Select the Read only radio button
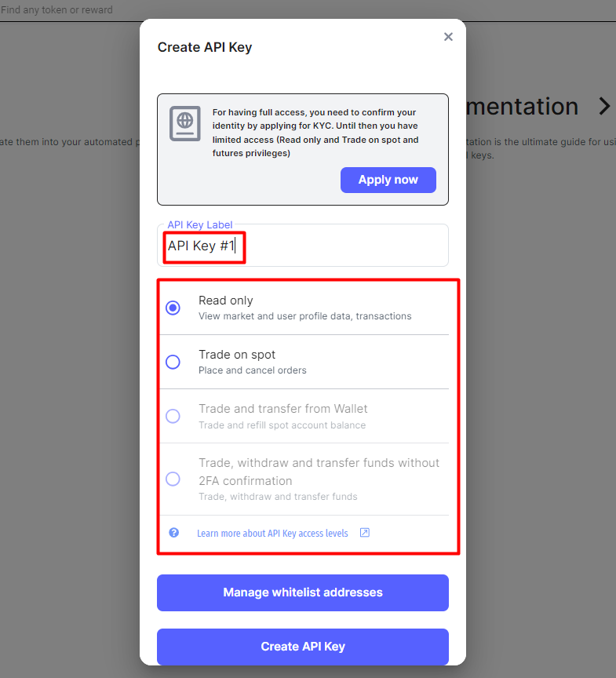The height and width of the screenshot is (678, 616). point(173,308)
